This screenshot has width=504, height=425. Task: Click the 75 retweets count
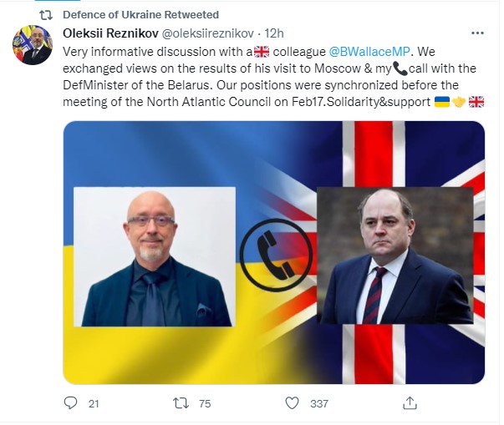205,403
